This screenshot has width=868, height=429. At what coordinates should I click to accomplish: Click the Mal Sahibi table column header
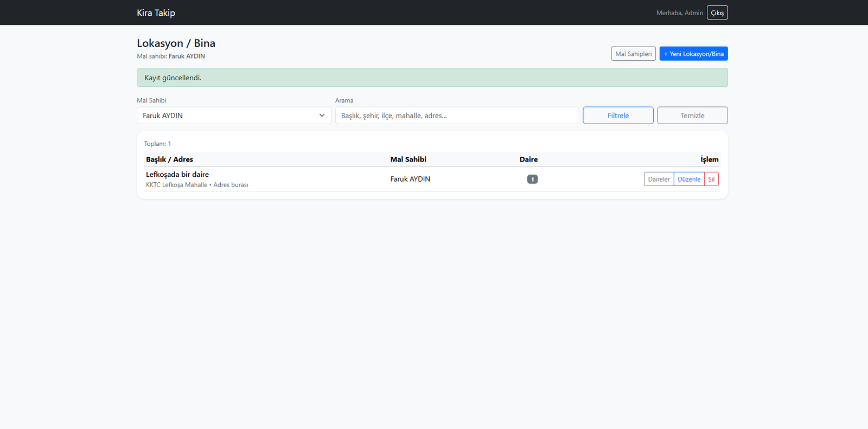(408, 159)
